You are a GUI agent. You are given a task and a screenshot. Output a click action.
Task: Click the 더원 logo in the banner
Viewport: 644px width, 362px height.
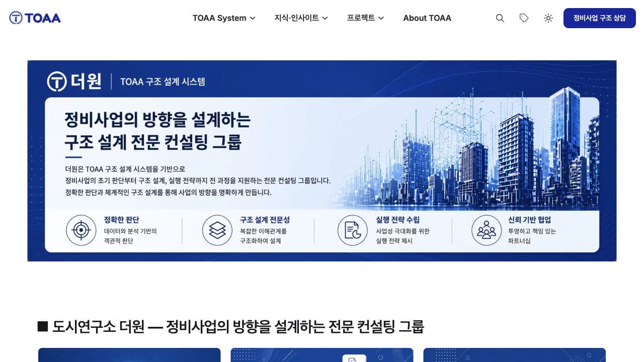(74, 81)
